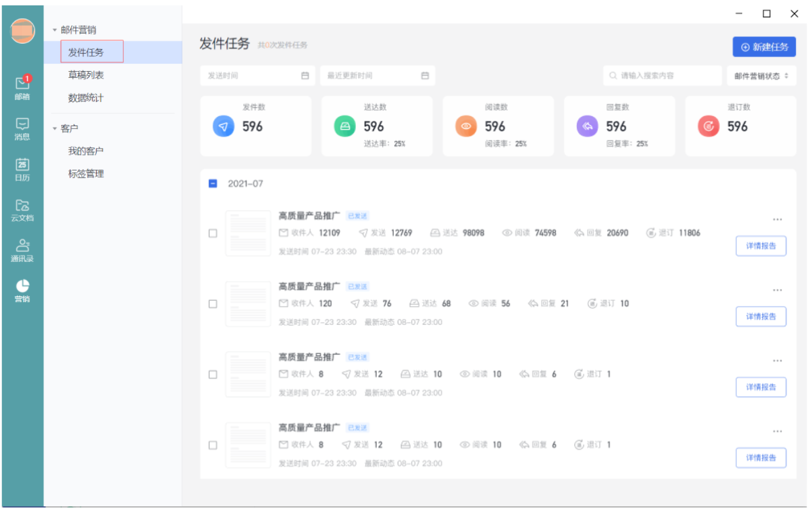
Task: Click the 新建任务 button
Action: point(764,47)
